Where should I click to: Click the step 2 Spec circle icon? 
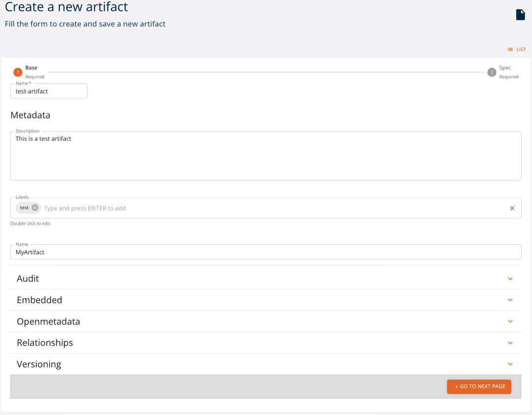tap(491, 73)
